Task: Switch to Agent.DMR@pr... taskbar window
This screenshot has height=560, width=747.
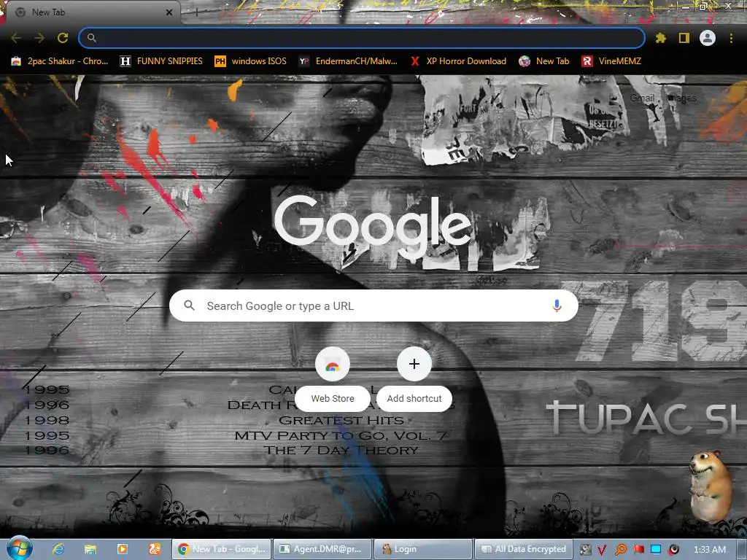Action: point(322,549)
